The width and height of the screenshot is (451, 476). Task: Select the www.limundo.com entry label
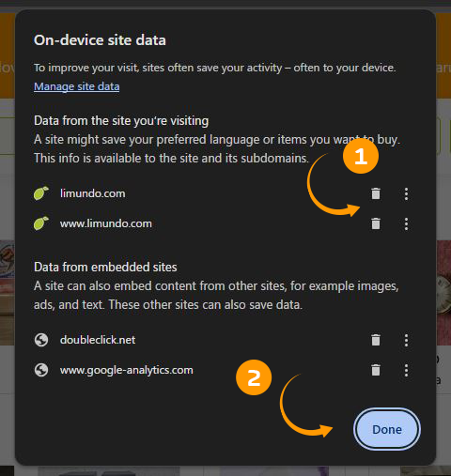tap(106, 223)
